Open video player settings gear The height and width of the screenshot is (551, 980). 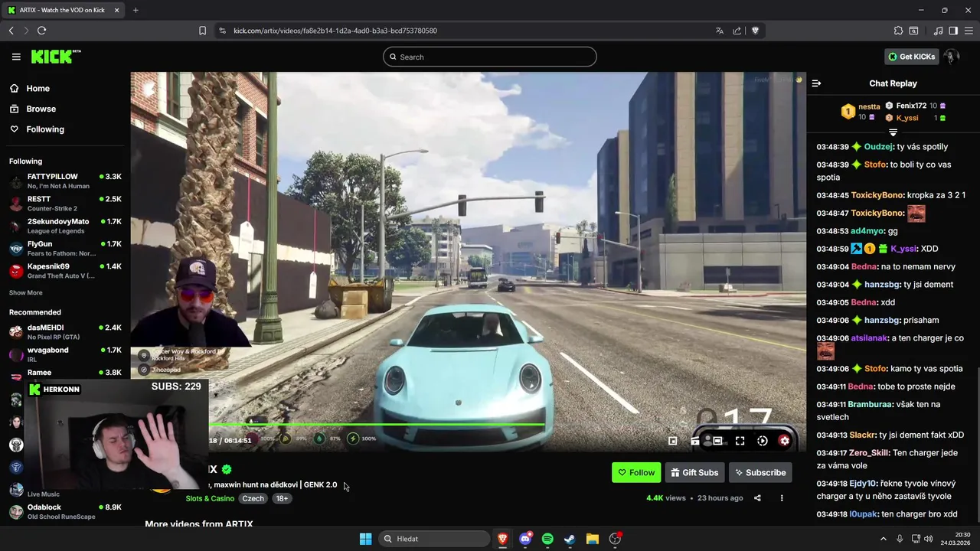(784, 441)
